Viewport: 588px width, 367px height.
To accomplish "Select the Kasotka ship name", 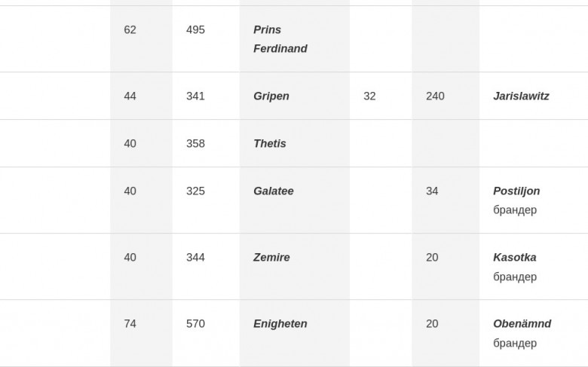I will 514,258.
